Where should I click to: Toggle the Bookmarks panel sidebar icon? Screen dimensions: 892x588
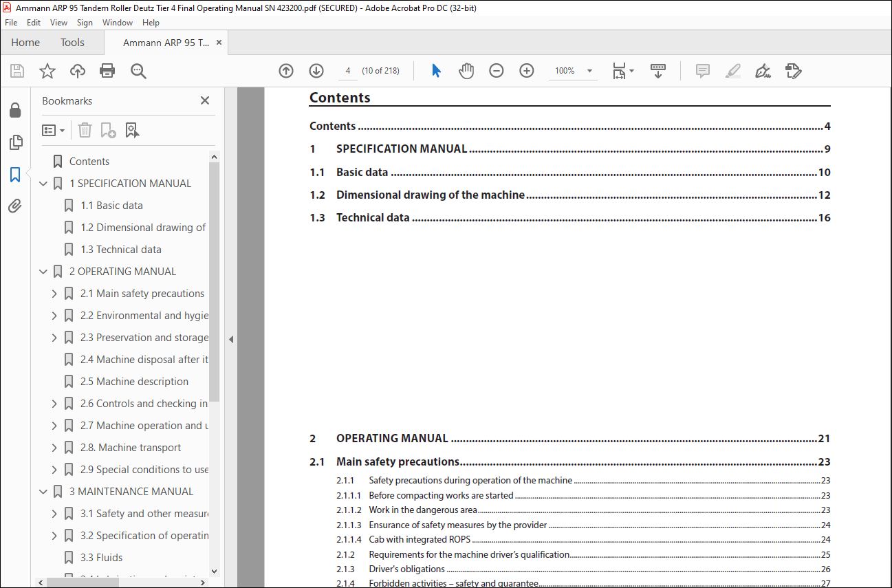click(x=15, y=175)
